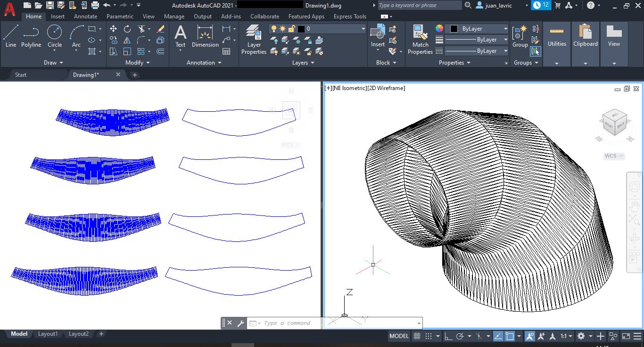Viewport: 644px width, 347px height.
Task: Open the Annotate ribbon tab
Action: coord(85,16)
